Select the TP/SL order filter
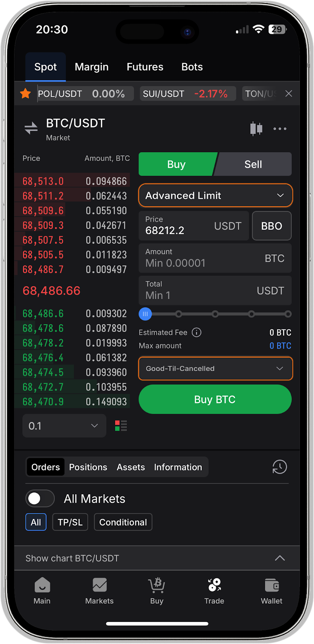 70,522
